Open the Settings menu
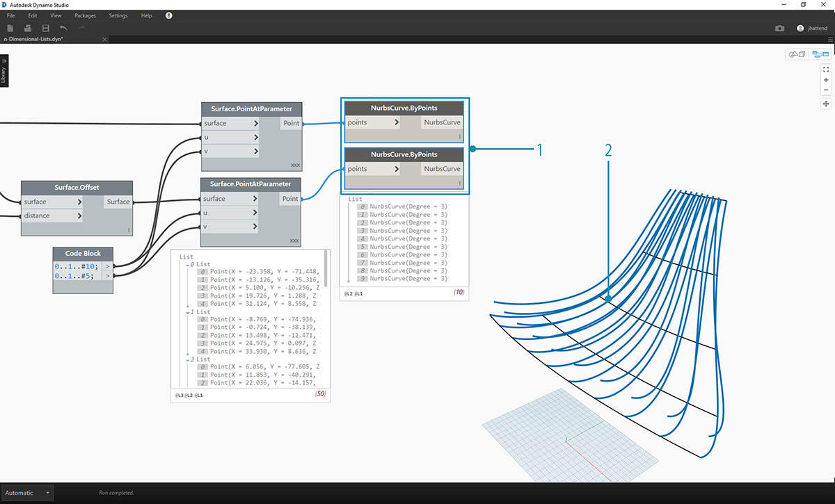The height and width of the screenshot is (504, 835). 118,15
